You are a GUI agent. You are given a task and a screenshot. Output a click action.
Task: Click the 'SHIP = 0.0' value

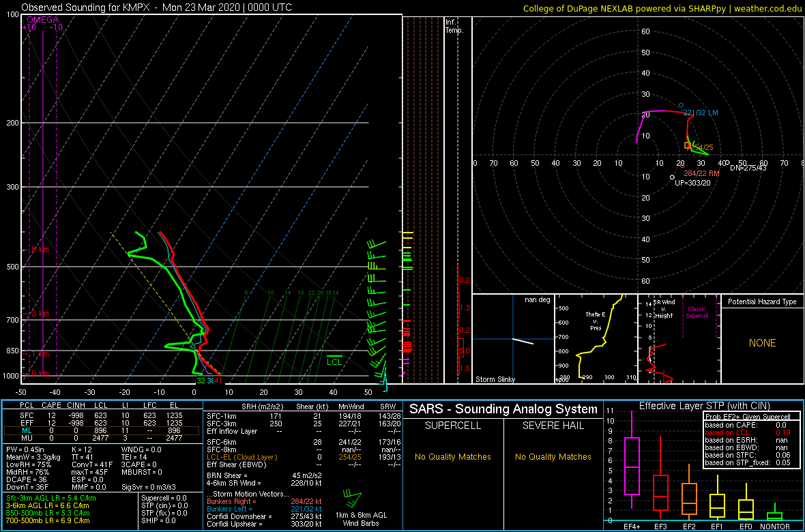159,520
